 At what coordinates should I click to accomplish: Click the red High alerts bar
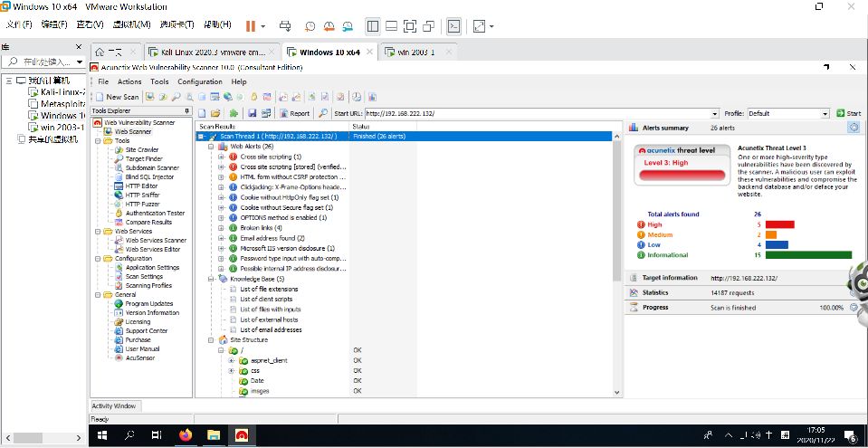click(x=779, y=224)
